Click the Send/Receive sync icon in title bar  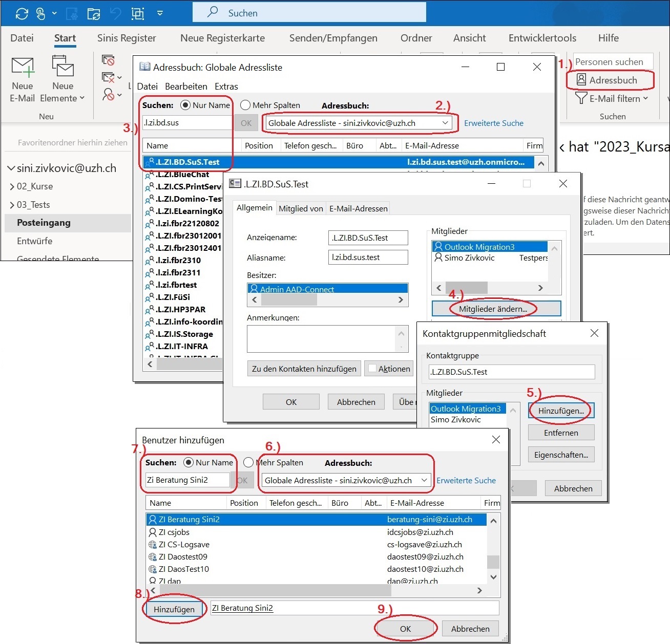point(22,13)
